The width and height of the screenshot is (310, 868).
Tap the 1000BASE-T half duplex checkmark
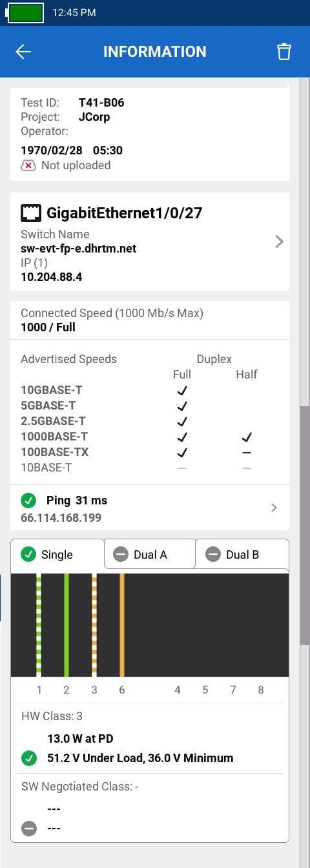(246, 437)
